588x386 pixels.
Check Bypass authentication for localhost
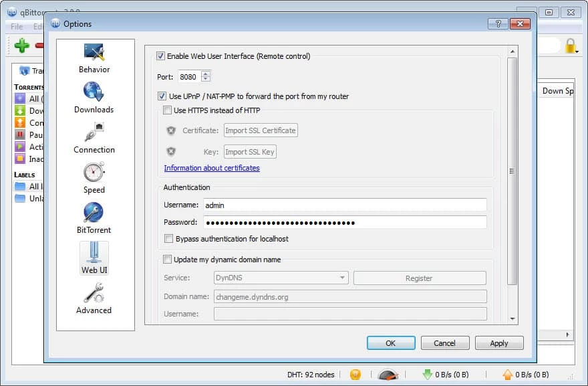coord(168,239)
